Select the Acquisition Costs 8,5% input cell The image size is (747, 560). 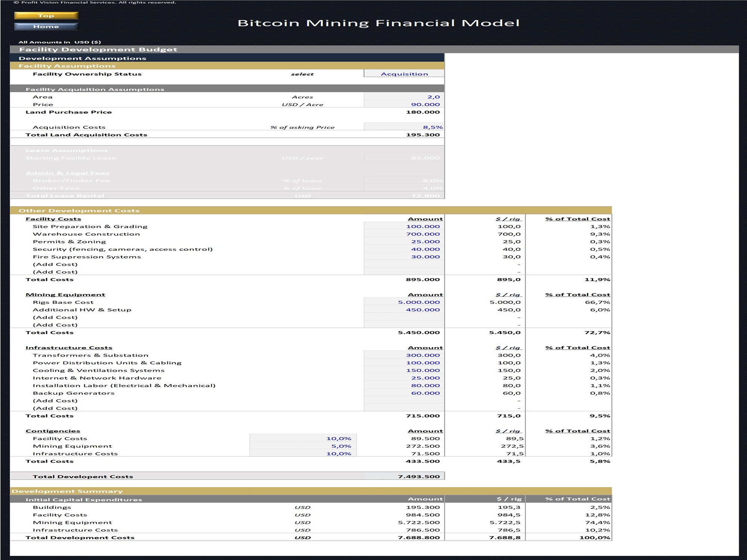[403, 127]
